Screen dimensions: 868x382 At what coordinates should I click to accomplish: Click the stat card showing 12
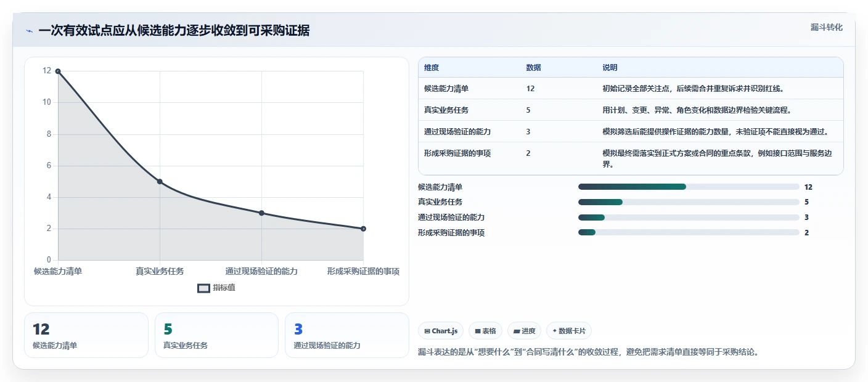pyautogui.click(x=86, y=335)
